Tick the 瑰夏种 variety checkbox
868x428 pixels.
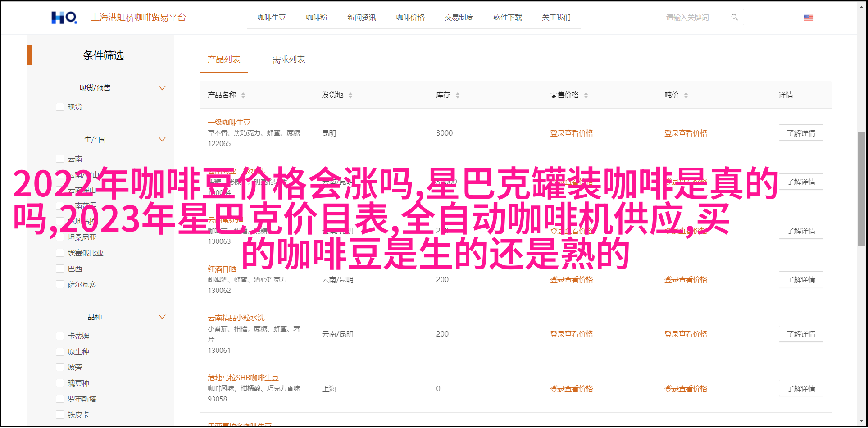(x=59, y=383)
